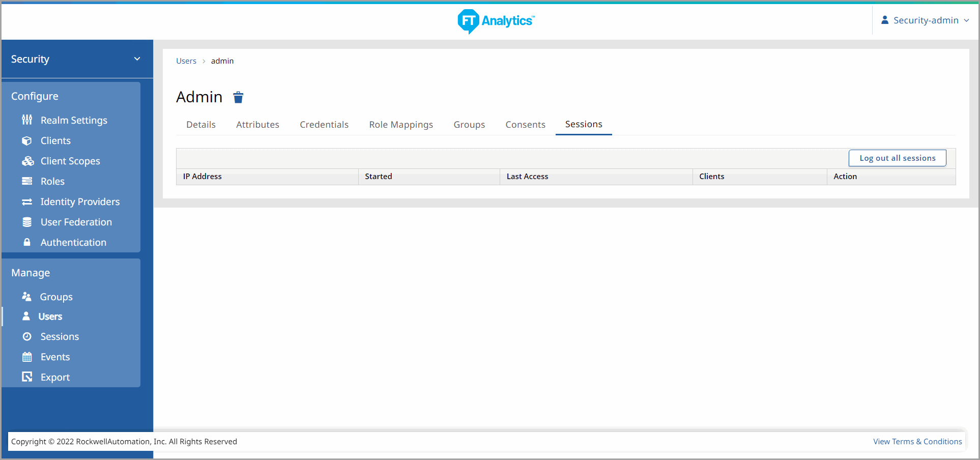Screen dimensions: 980x460
Task: Click the Users person icon in sidebar
Action: [26, 316]
